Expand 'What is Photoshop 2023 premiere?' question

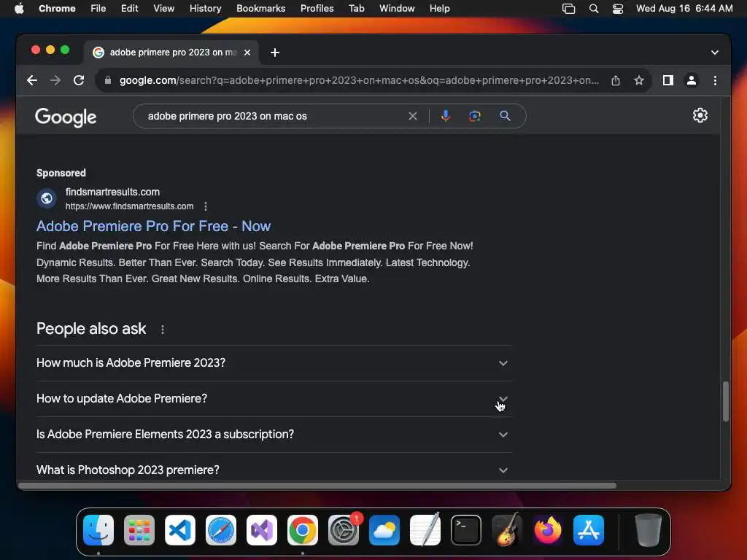click(x=274, y=470)
